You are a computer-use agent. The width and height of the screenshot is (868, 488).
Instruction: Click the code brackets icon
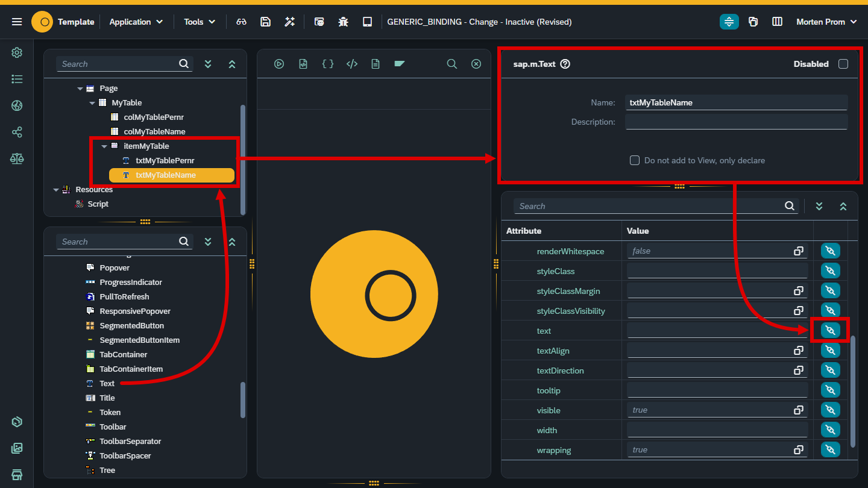(x=352, y=64)
